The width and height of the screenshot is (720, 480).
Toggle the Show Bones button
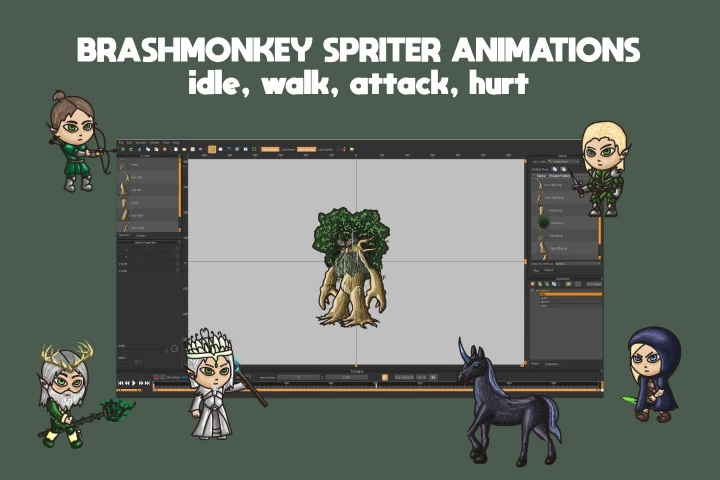pos(270,149)
